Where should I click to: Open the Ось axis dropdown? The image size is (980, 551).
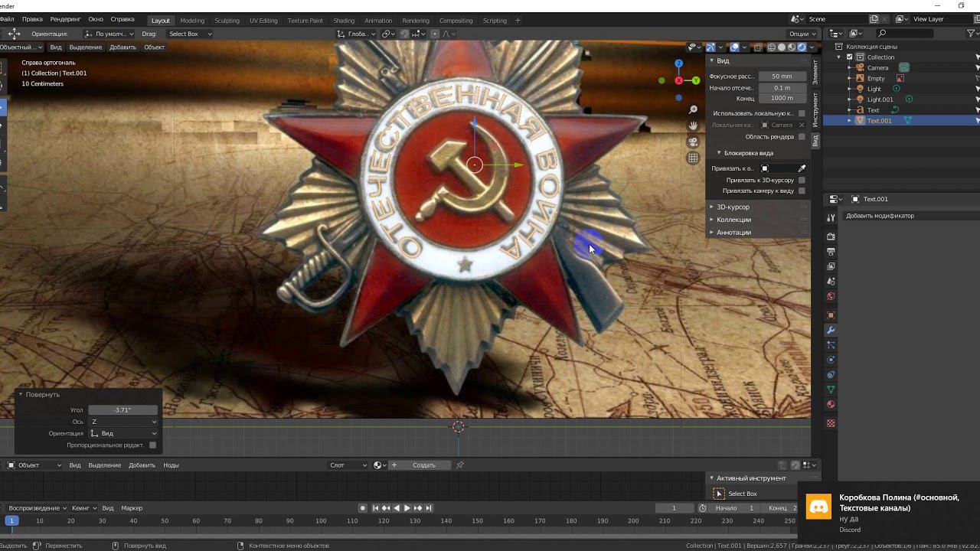coord(123,422)
